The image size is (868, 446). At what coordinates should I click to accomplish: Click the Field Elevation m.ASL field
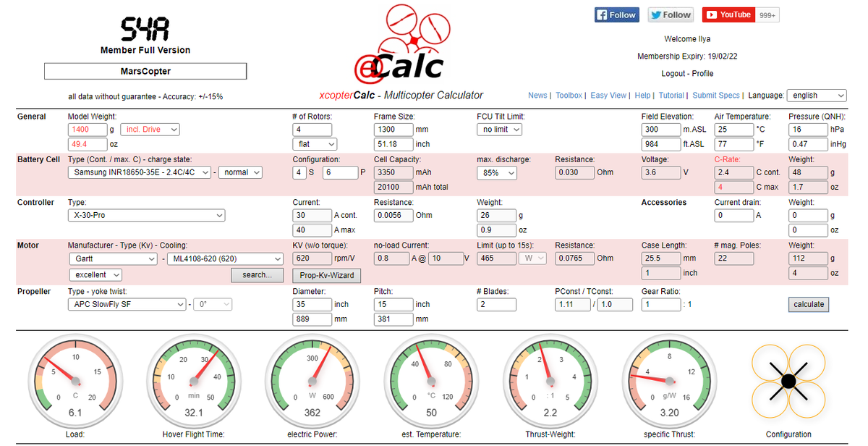(x=661, y=130)
